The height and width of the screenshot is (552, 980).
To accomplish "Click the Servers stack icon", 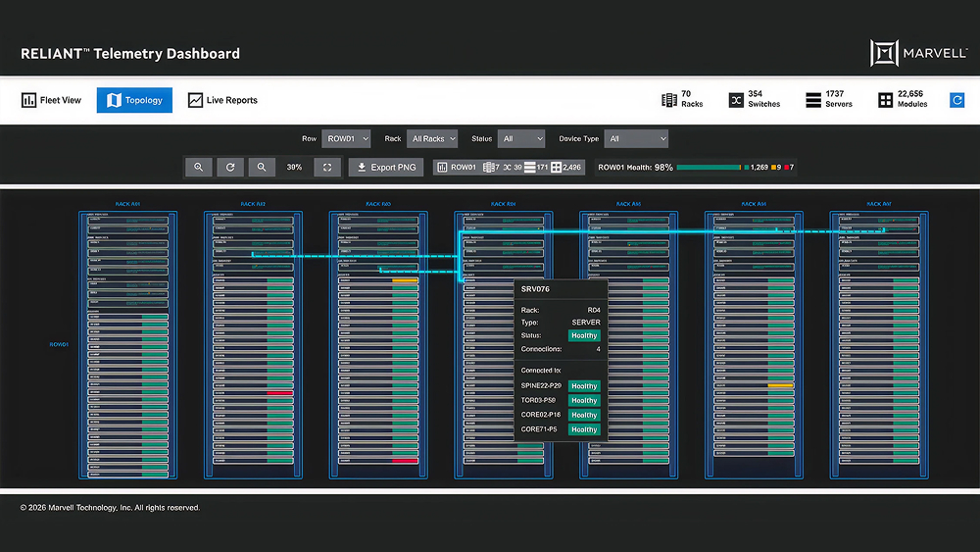I will [812, 100].
